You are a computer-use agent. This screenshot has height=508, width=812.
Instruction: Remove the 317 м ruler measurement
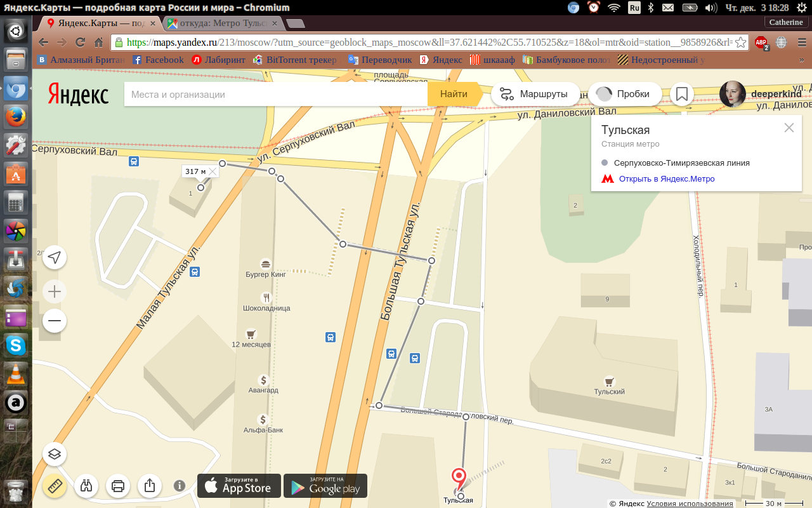tap(213, 171)
